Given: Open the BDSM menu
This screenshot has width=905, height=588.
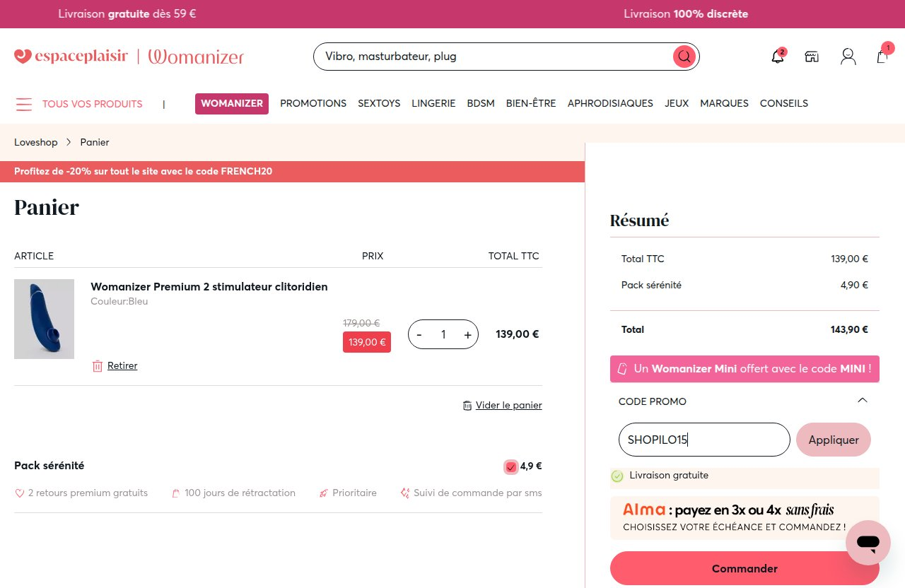Looking at the screenshot, I should coord(481,103).
